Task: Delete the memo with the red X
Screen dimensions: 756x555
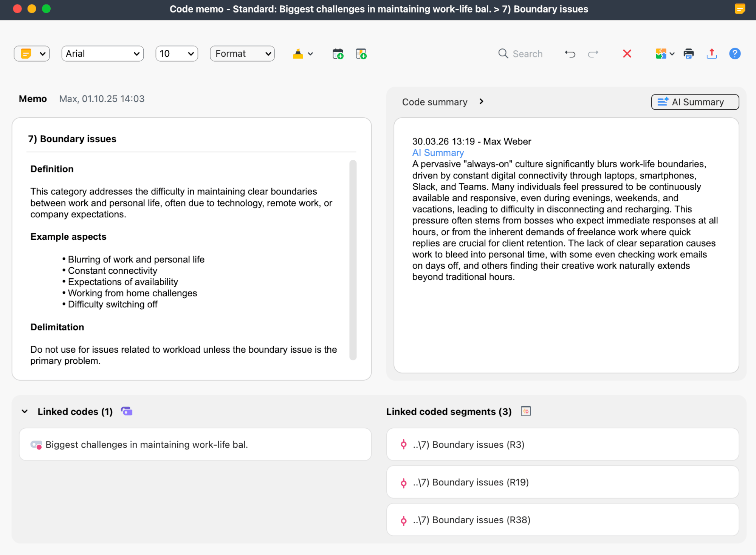Action: pyautogui.click(x=627, y=54)
